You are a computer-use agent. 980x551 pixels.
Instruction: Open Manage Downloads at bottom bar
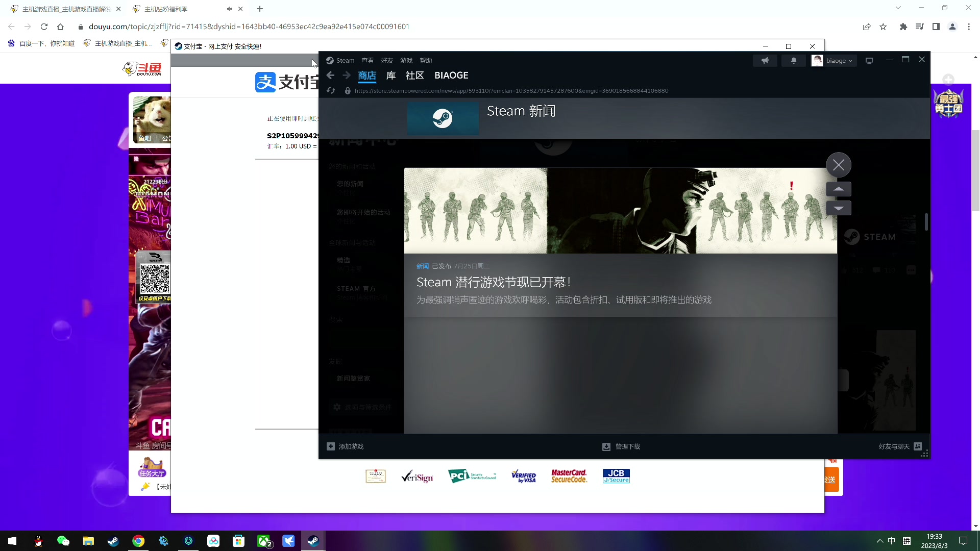[x=622, y=446]
